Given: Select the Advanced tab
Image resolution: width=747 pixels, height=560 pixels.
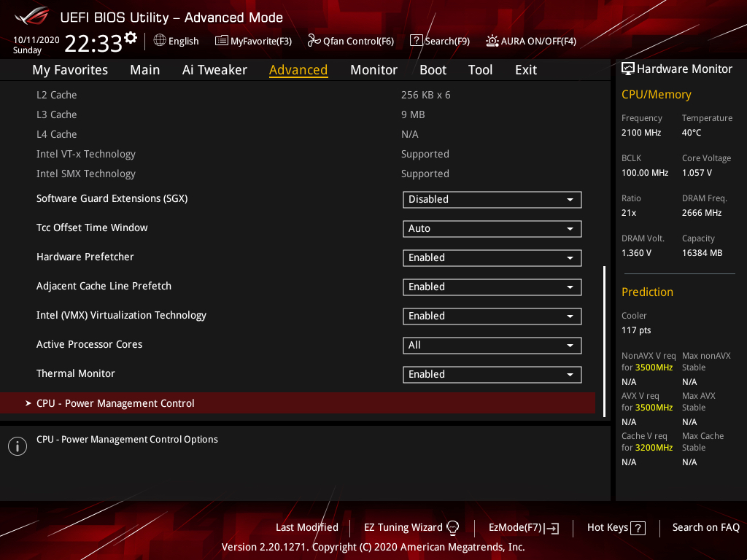Looking at the screenshot, I should (x=298, y=70).
